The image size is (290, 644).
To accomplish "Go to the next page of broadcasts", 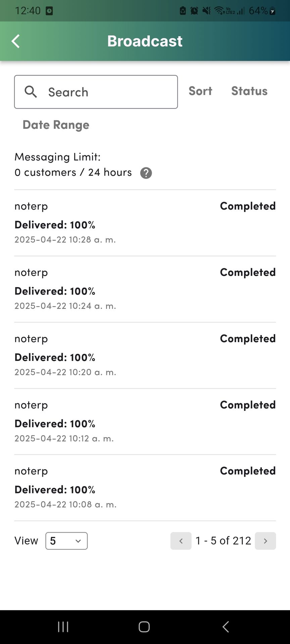I will point(265,541).
